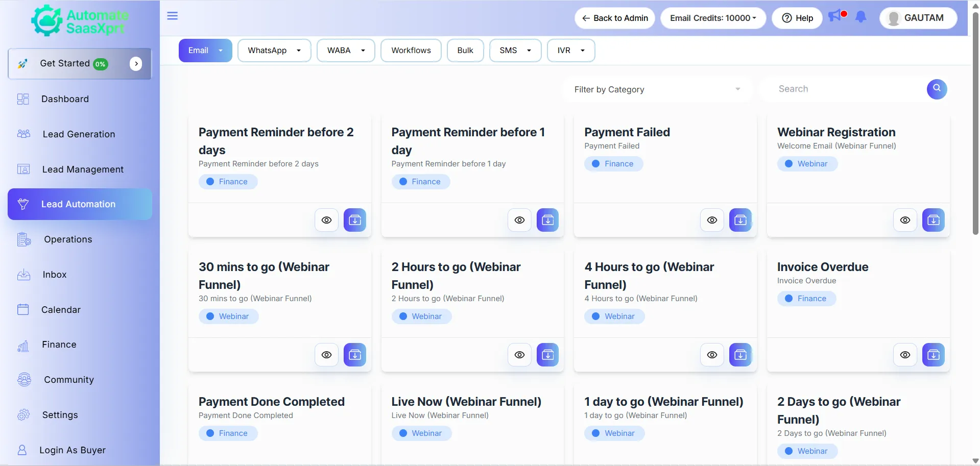The image size is (980, 466).
Task: Import the 4 Hours to go template
Action: (740, 355)
